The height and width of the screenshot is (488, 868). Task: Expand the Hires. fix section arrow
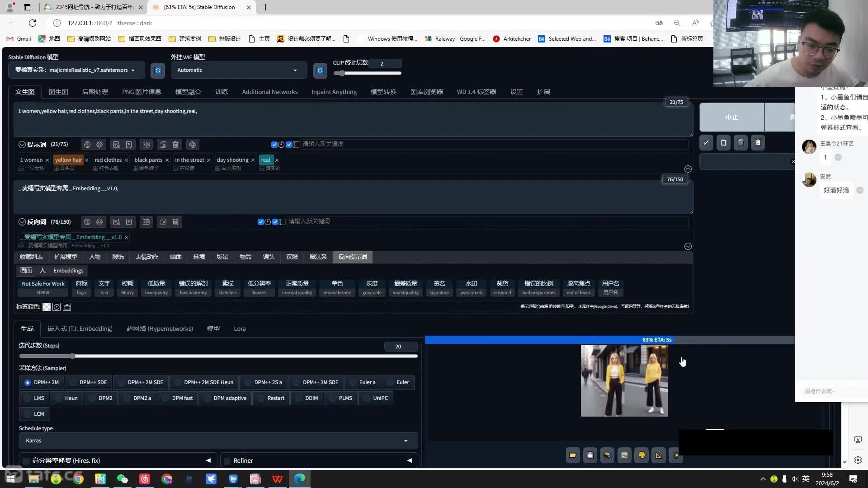[208, 460]
